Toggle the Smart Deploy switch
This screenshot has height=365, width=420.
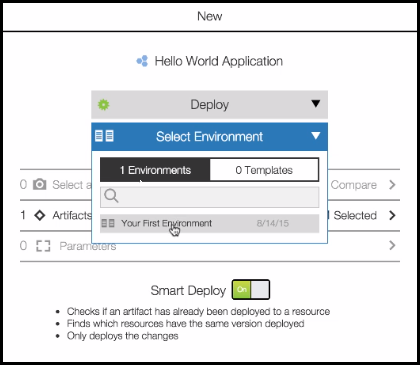251,289
